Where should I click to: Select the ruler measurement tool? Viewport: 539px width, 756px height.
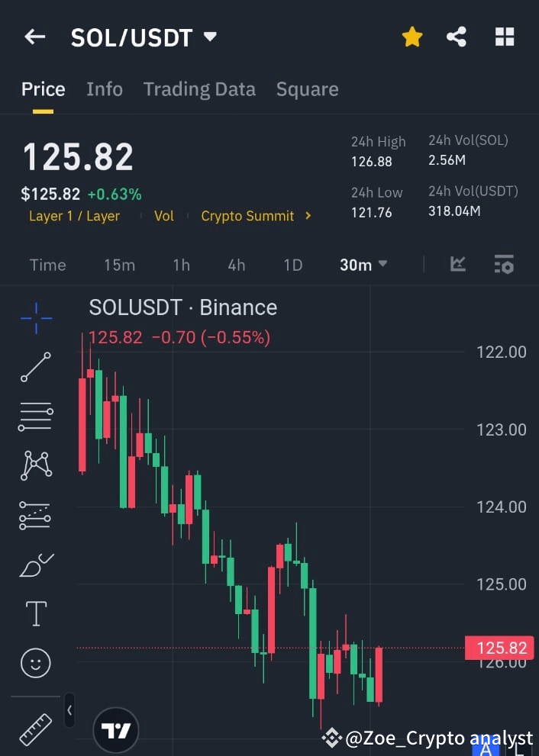pos(35,729)
